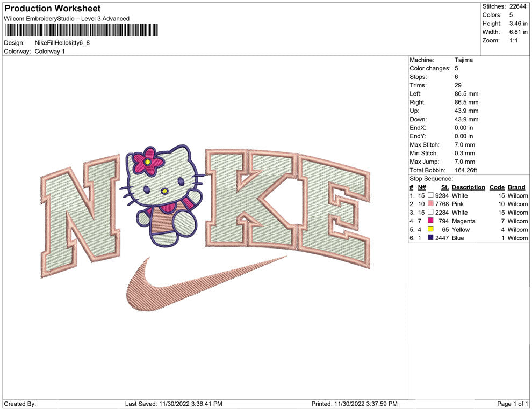Click the Stops value '6'
Screen dimensions: 532x409
tap(456, 77)
